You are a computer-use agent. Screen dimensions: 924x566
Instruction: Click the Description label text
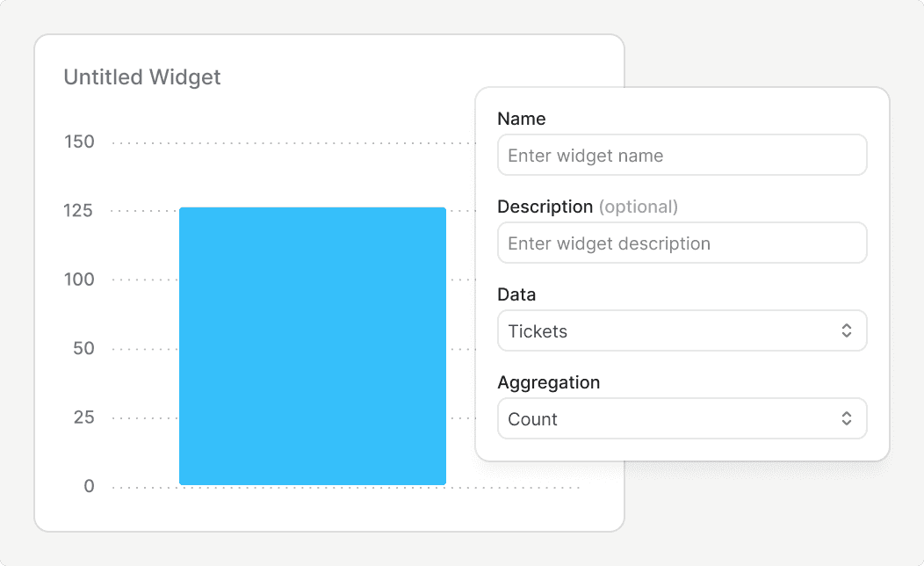coord(545,207)
